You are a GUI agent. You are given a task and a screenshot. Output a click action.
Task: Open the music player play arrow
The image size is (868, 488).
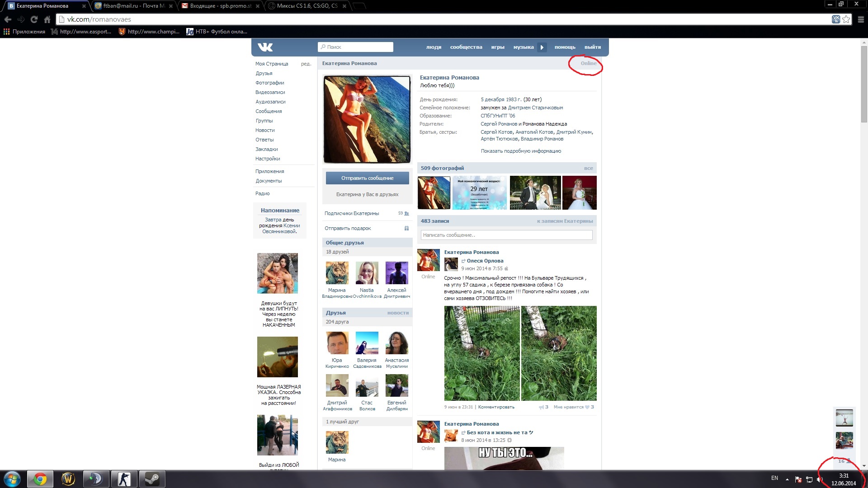coord(542,47)
